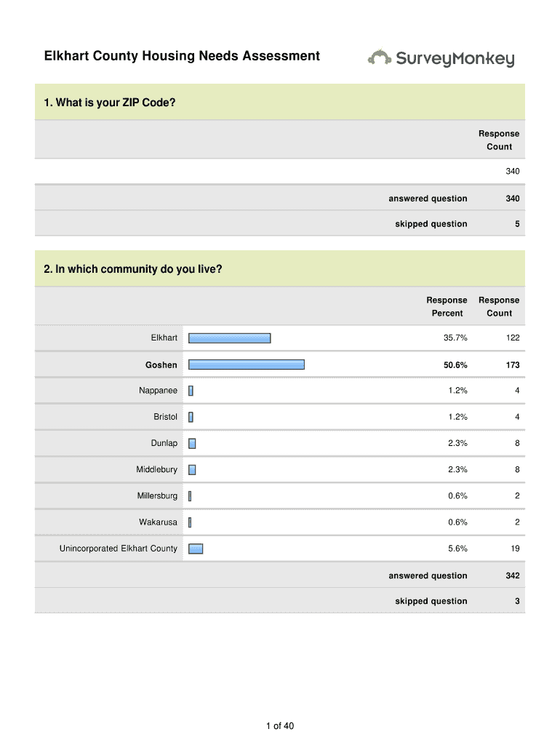The height and width of the screenshot is (745, 560).
Task: Click the Unincorporated Elkhart County label
Action: click(118, 549)
